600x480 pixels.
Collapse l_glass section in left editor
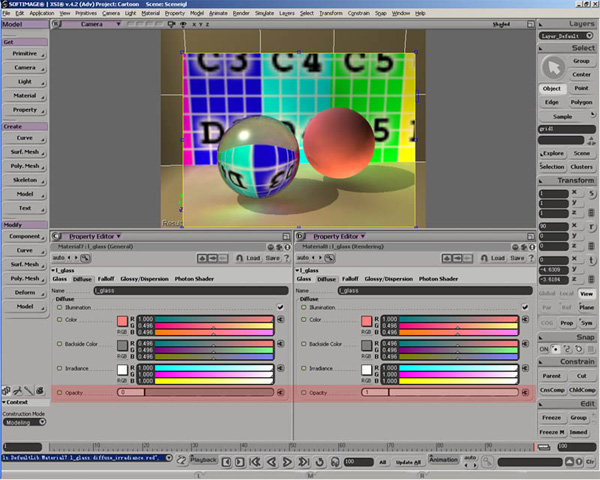53,270
